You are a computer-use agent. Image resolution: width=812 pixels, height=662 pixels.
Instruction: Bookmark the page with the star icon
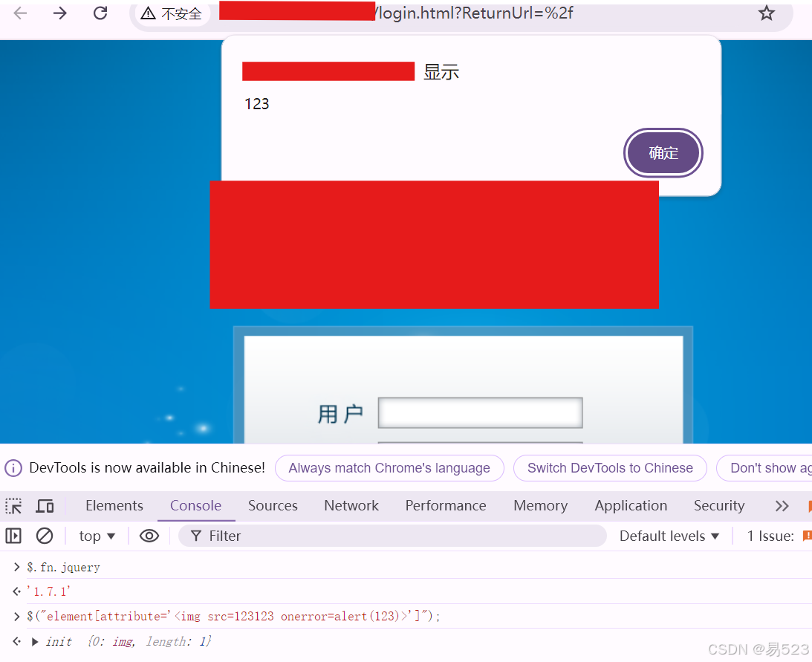pos(766,12)
